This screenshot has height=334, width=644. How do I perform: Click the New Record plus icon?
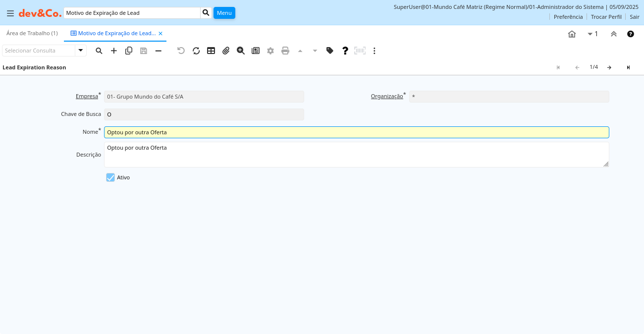coord(114,51)
